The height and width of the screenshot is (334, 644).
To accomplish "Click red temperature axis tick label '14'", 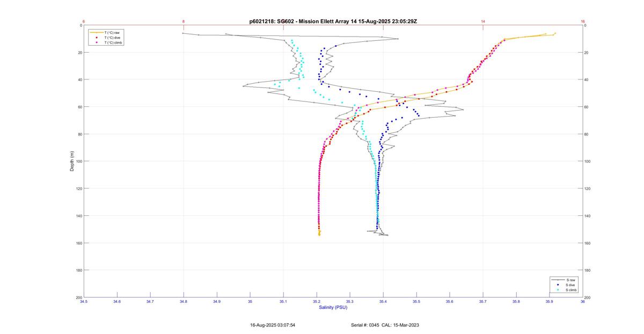I will click(x=483, y=21).
